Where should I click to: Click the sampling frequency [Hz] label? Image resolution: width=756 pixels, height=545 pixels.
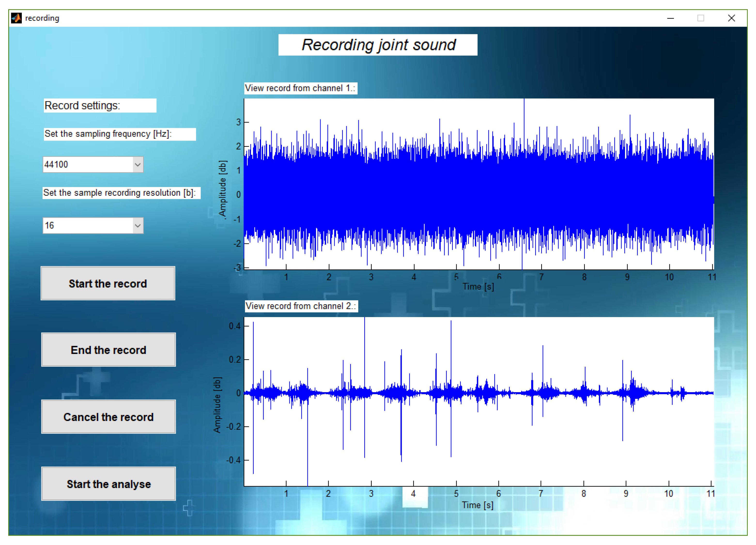[x=119, y=134]
